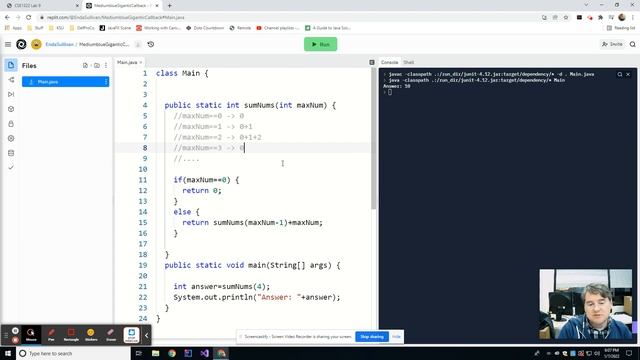Select the Stickers tool in Screencastify toolbar
The image size is (640, 360).
pos(91,335)
